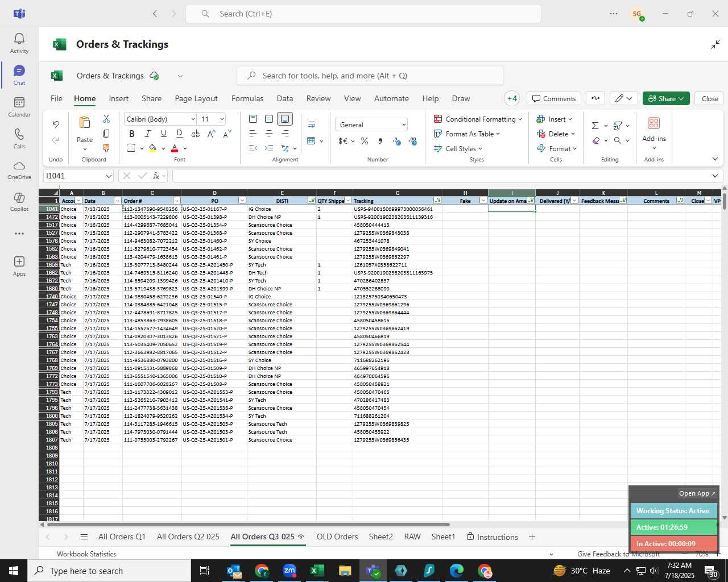This screenshot has width=728, height=582.
Task: Decrease indent in Alignment group
Action: coord(253,148)
